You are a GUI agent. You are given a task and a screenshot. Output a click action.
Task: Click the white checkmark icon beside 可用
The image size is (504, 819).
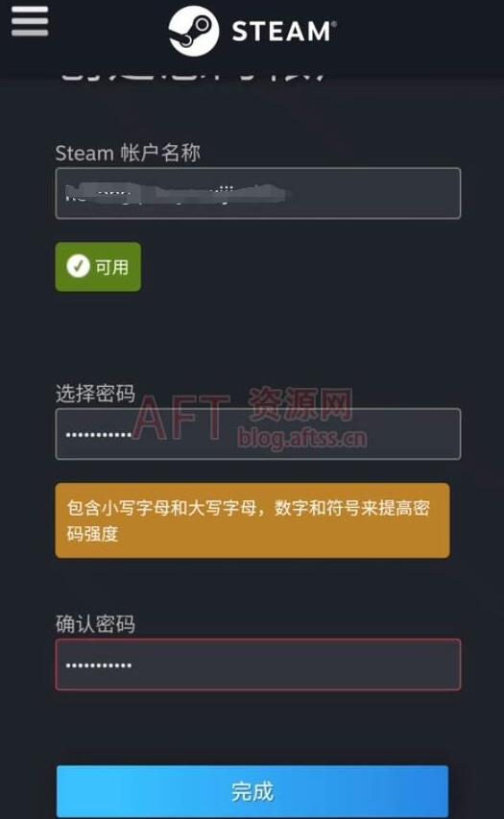point(79,266)
